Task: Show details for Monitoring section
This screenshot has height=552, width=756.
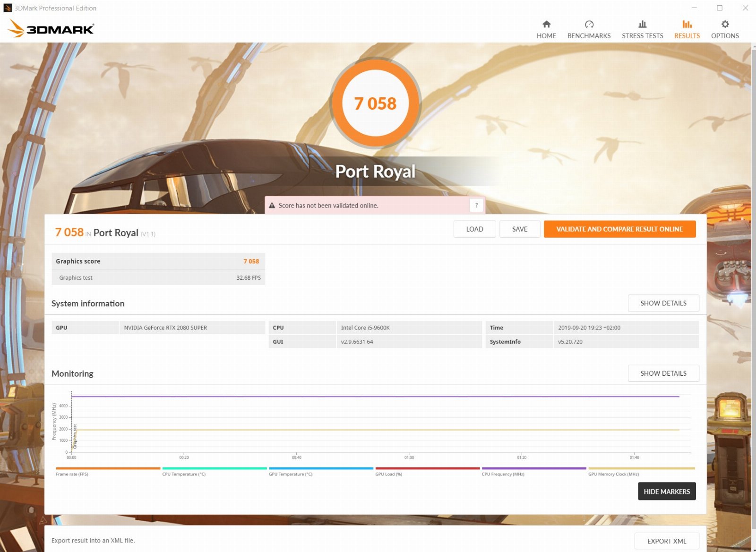Action: (663, 373)
